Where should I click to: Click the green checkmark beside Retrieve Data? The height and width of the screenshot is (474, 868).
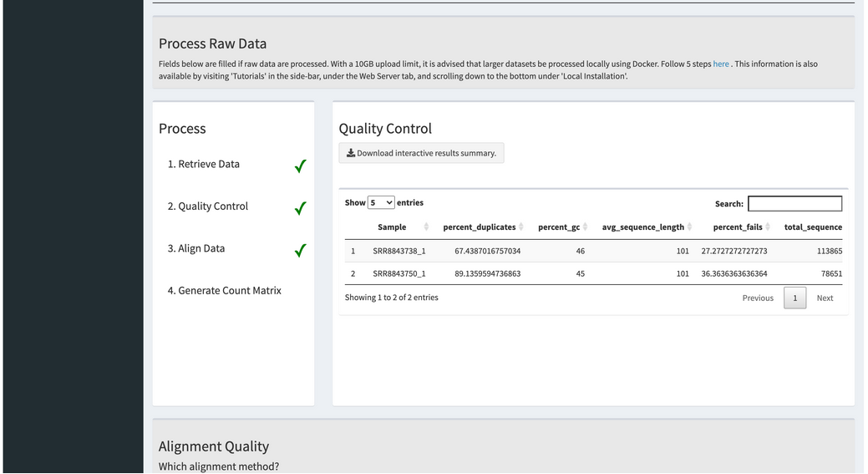coord(300,166)
